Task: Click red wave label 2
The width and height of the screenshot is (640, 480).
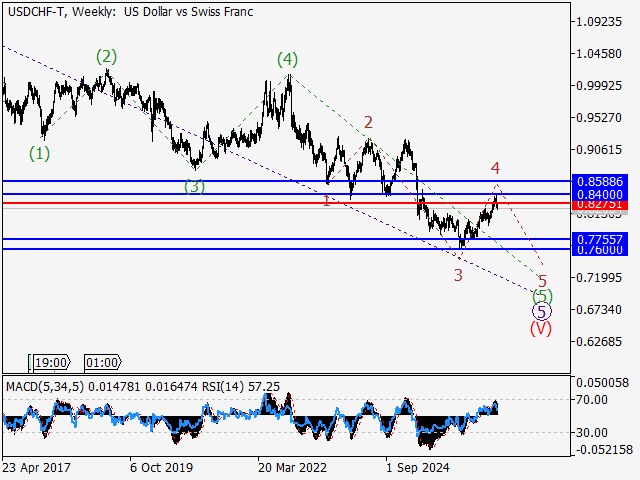Action: coord(368,122)
